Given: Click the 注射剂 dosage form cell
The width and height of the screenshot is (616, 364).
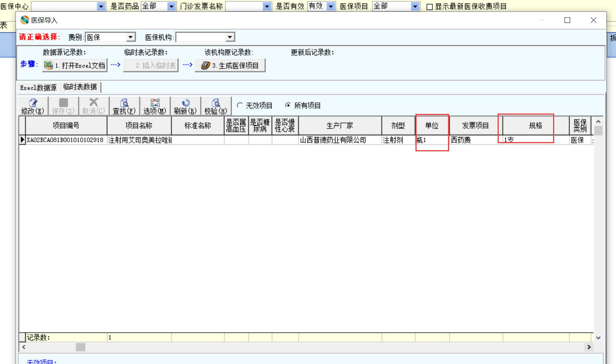Looking at the screenshot, I should [x=398, y=140].
